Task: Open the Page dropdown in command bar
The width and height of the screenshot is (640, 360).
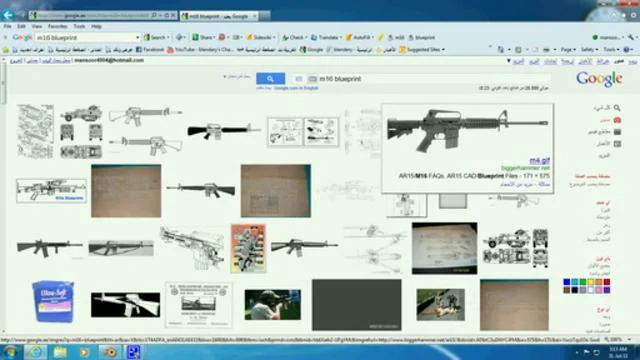Action: (x=568, y=49)
